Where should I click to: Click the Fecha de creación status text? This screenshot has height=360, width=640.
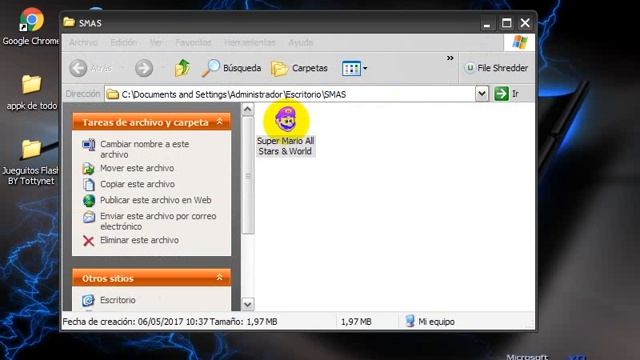tap(170, 322)
